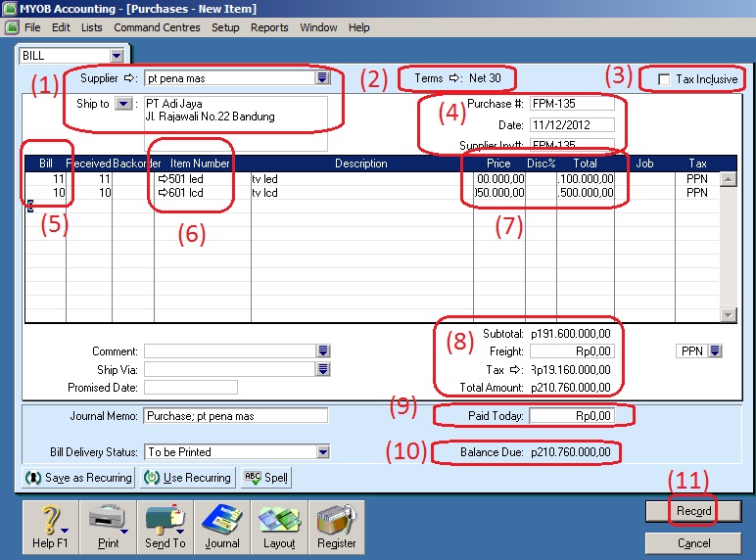
Task: Select the 'tv lcd' description cell
Action: click(361, 193)
